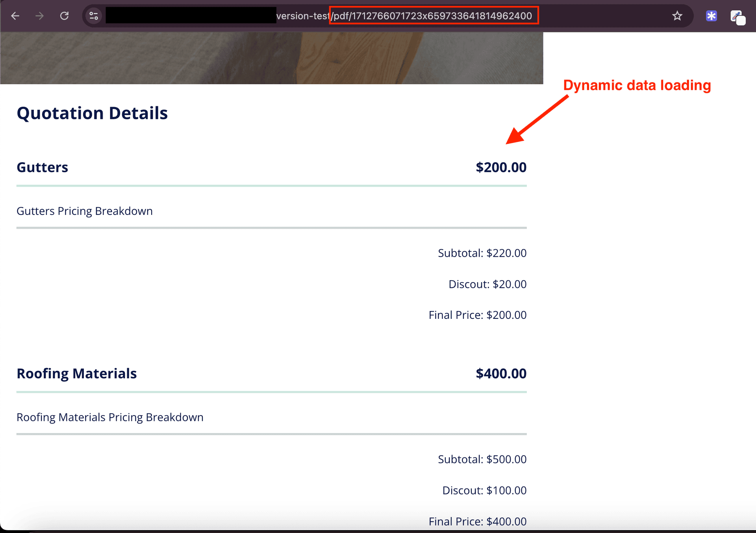Click the browser back arrow
Viewport: 756px width, 533px height.
pyautogui.click(x=15, y=16)
